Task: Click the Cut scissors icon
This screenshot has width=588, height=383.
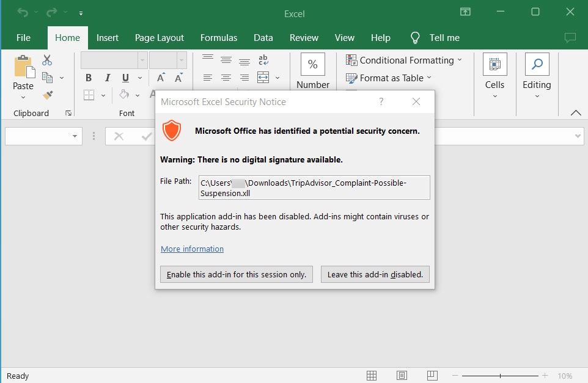Action: (x=47, y=60)
